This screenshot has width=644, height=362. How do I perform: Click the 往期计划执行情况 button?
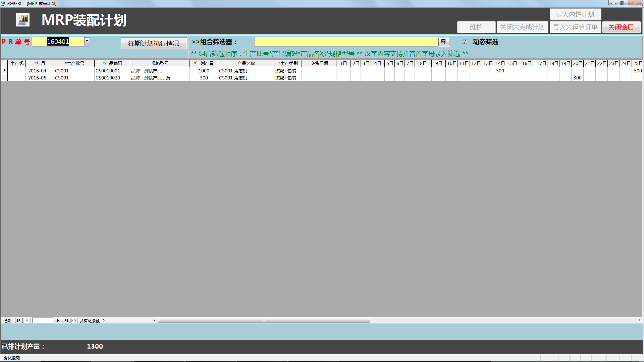[x=154, y=43]
